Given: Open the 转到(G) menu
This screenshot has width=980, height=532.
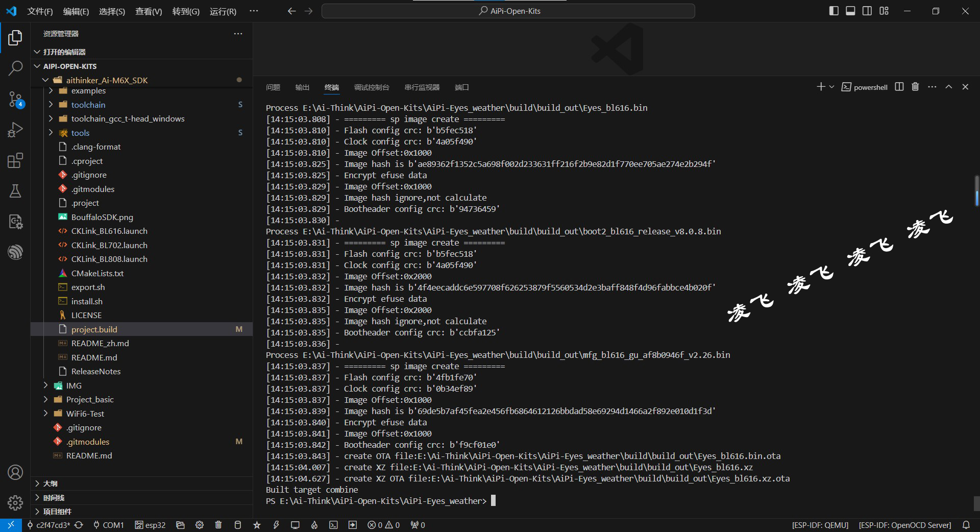Looking at the screenshot, I should (x=186, y=11).
